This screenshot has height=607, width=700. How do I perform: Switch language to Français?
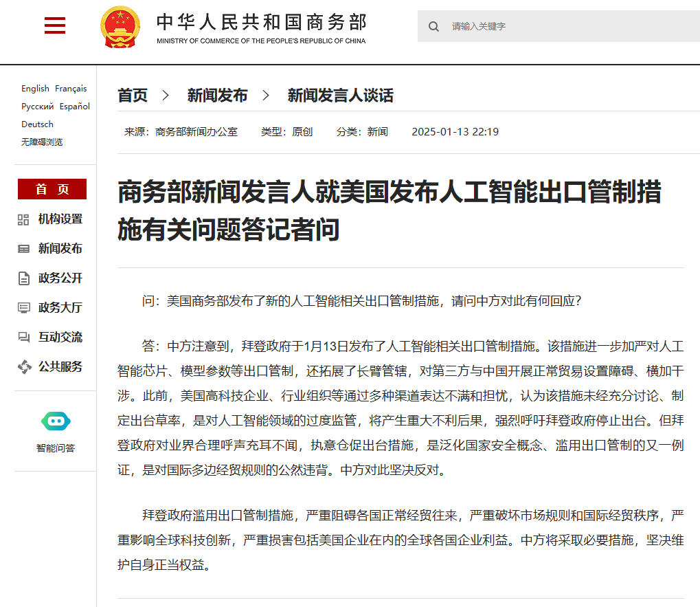71,89
